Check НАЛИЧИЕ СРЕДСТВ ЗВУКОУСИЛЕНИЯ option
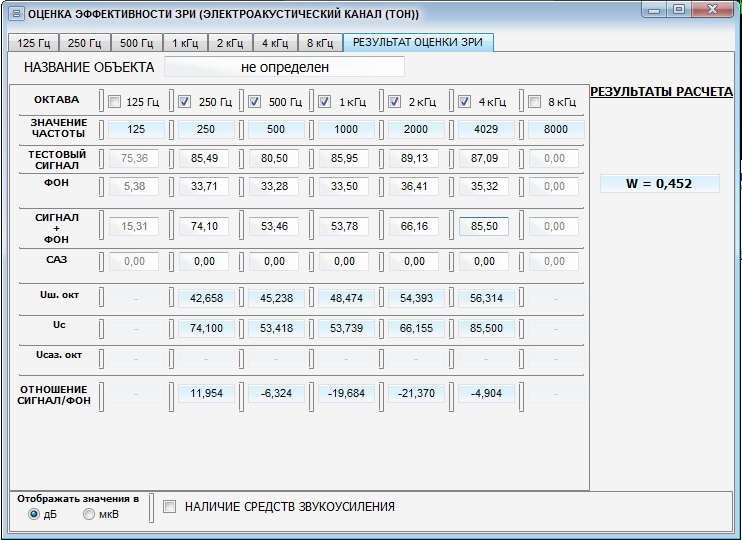 point(169,507)
